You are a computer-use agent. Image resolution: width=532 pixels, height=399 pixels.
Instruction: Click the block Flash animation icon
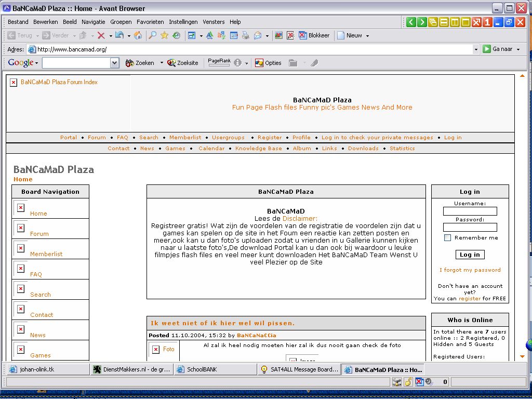[290, 35]
